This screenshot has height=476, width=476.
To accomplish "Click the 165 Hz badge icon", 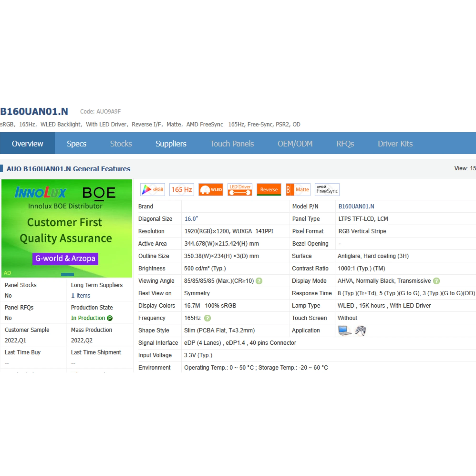I will 182,189.
